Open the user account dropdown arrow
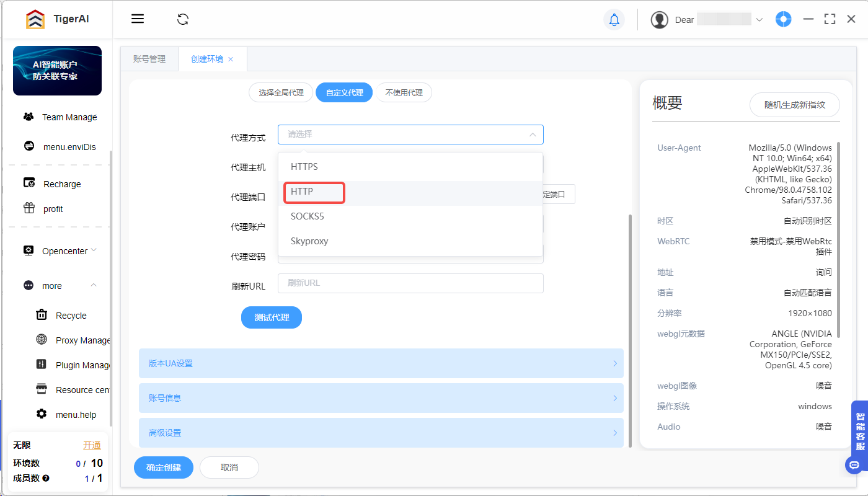868x496 pixels. [759, 20]
